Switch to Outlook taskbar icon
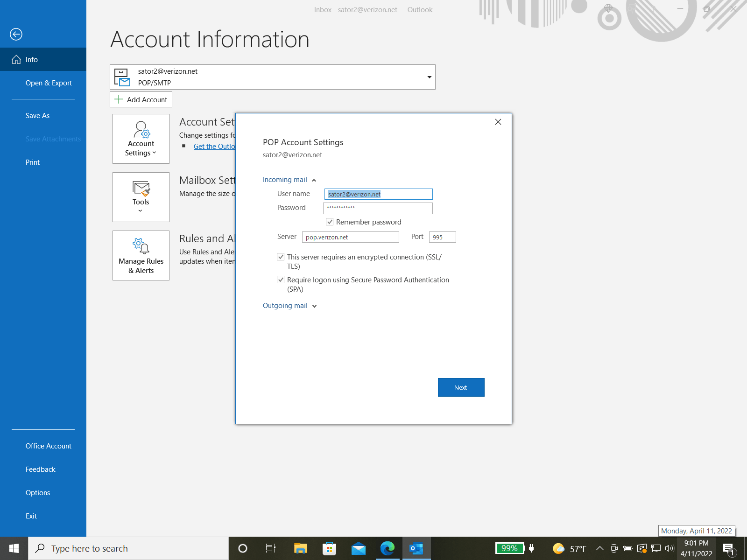 click(416, 548)
